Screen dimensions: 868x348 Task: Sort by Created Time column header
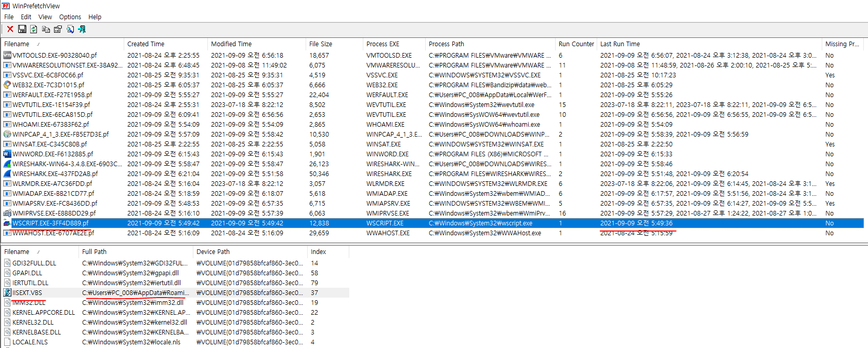click(166, 44)
